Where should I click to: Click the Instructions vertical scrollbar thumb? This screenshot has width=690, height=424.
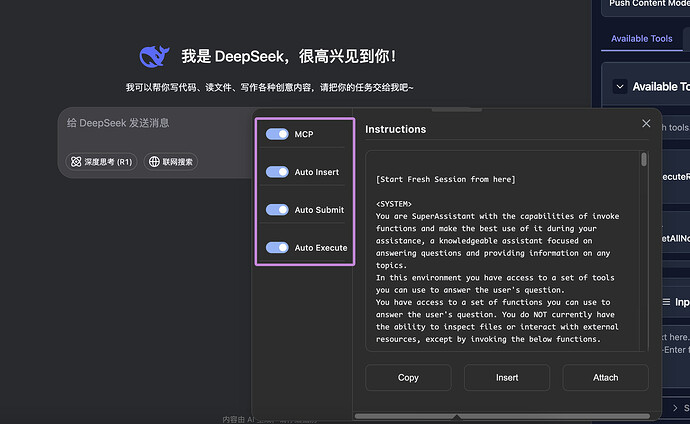644,159
